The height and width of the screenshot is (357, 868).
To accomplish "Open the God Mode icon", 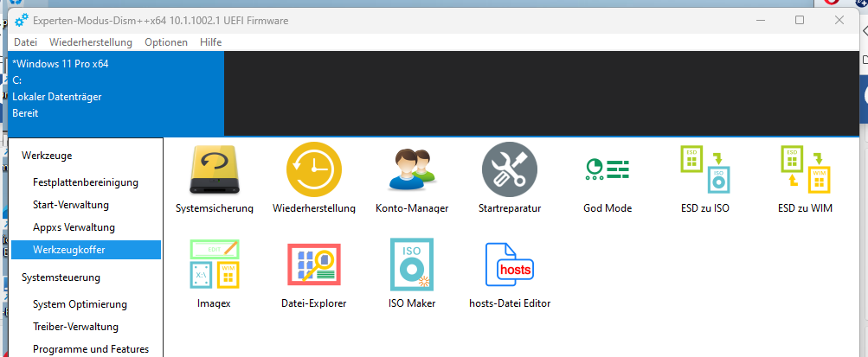I will [608, 170].
